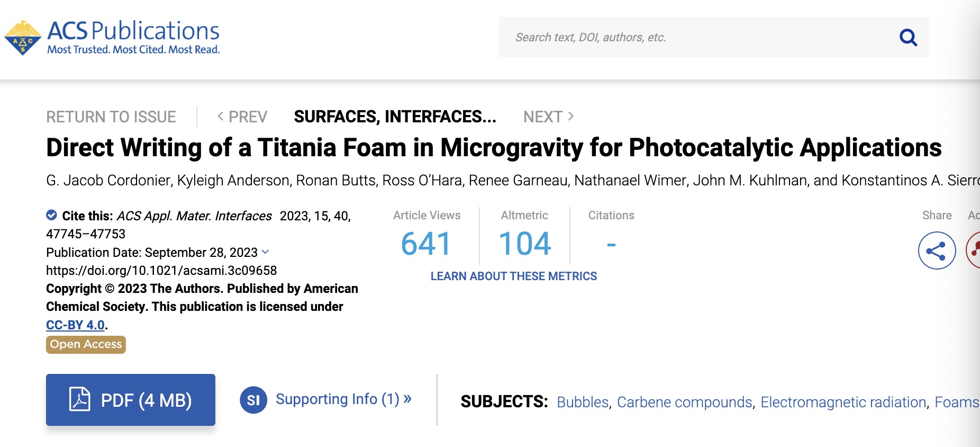
Task: Open the Electromagnetic radiation subject
Action: pos(843,402)
